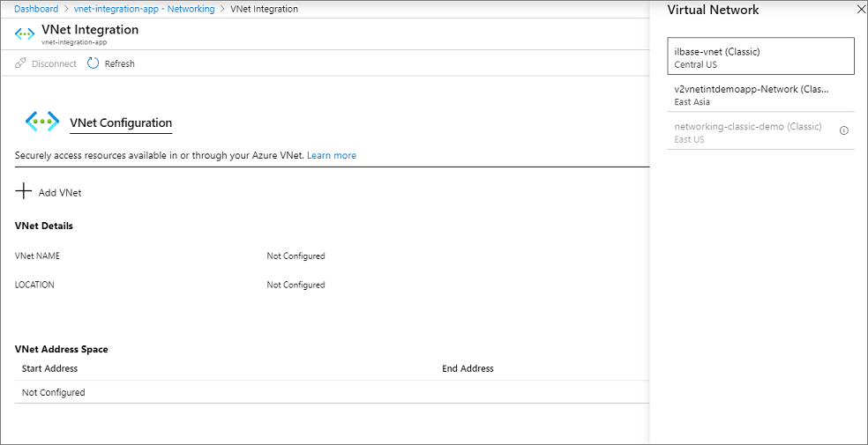Click the VNet Integration header icon
This screenshot has height=445, width=868.
25,33
